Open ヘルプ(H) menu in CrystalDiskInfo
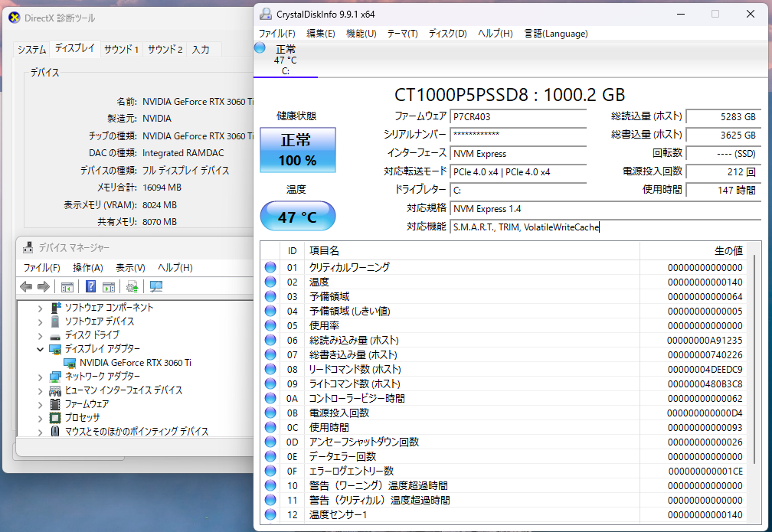The image size is (772, 532). [496, 34]
